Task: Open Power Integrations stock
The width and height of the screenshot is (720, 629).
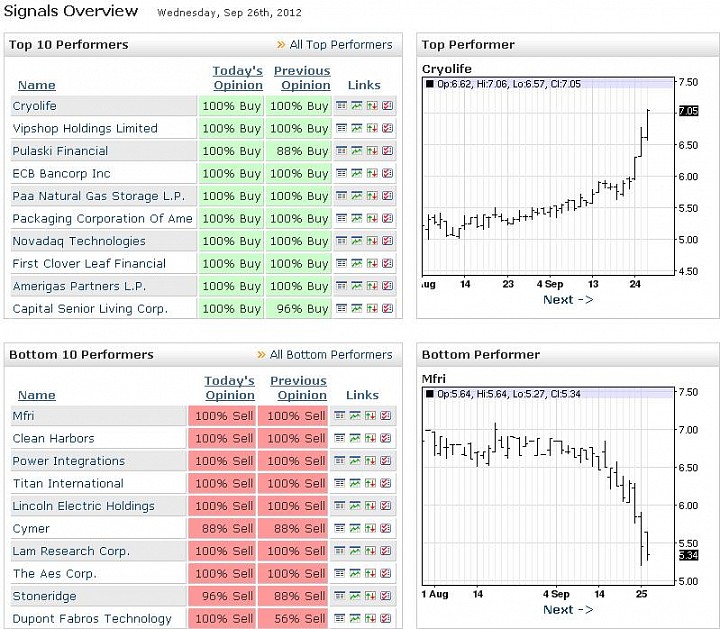Action: click(x=68, y=461)
